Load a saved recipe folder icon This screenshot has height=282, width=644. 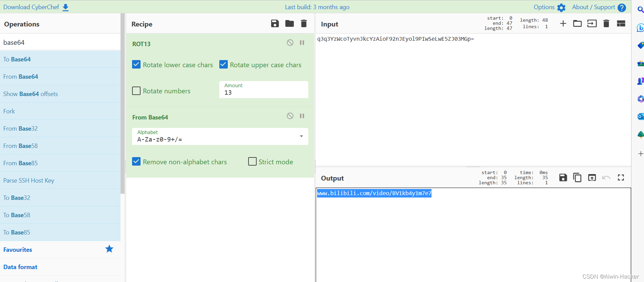(x=290, y=23)
